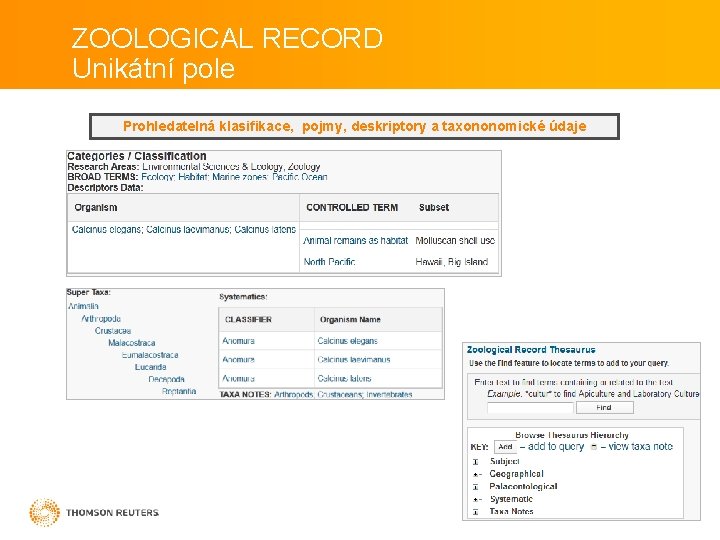
Task: Open the Invertebrates taxa note link
Action: click(389, 394)
